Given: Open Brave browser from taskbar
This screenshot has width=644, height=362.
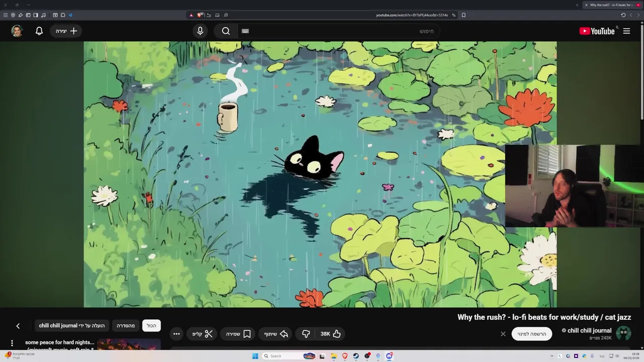Looking at the screenshot, I should [x=345, y=356].
